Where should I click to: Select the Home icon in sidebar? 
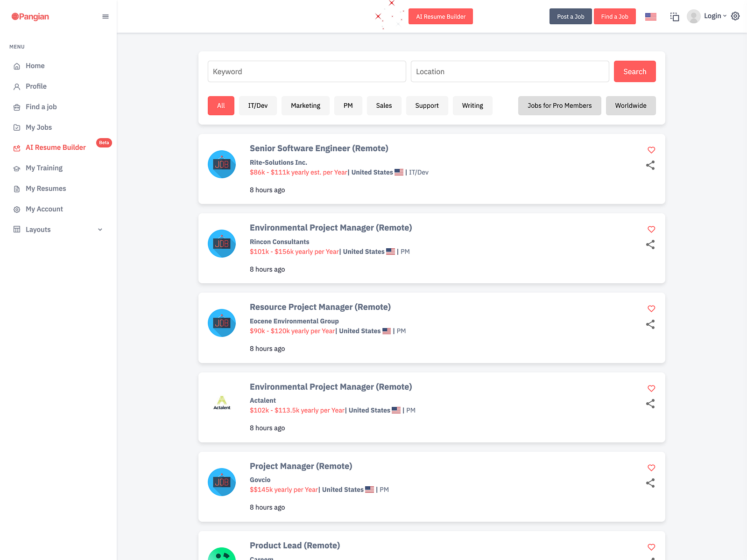pyautogui.click(x=16, y=66)
